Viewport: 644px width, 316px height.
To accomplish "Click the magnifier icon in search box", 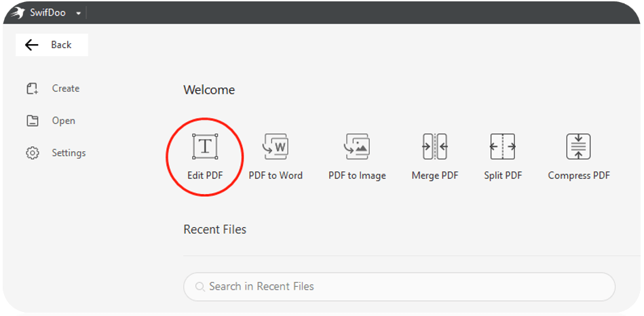I will 200,286.
